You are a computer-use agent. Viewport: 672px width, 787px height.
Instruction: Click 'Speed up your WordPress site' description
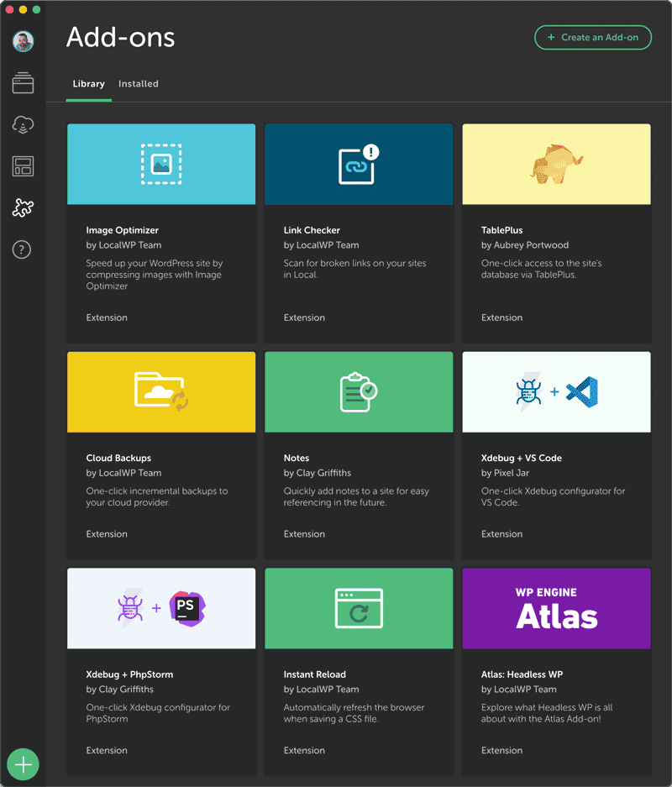154,275
